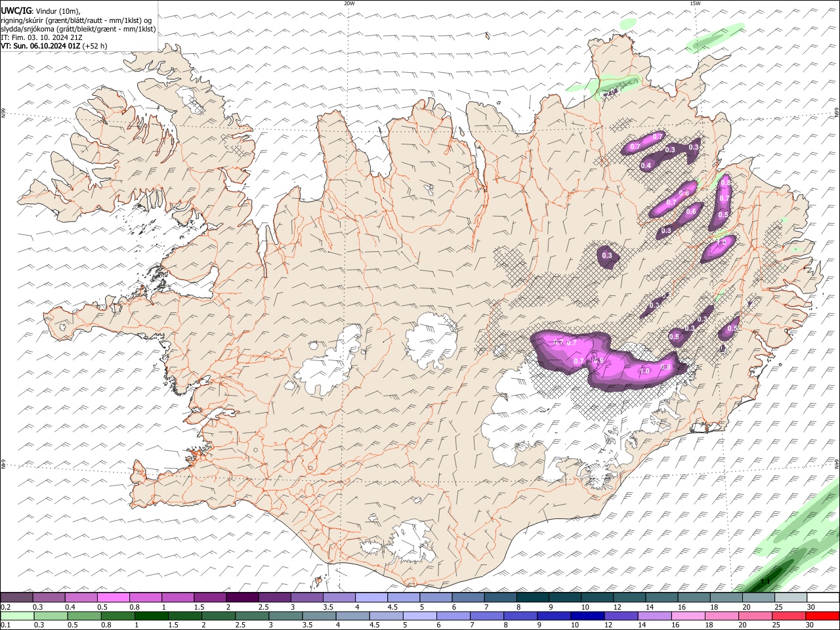Select the '1.0' value in the large southern purple area

644,371
